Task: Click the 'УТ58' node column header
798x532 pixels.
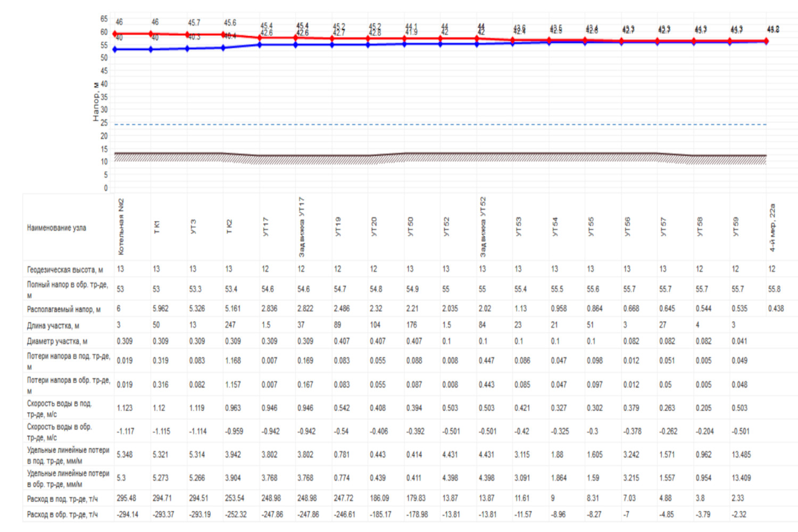Action: tap(700, 226)
